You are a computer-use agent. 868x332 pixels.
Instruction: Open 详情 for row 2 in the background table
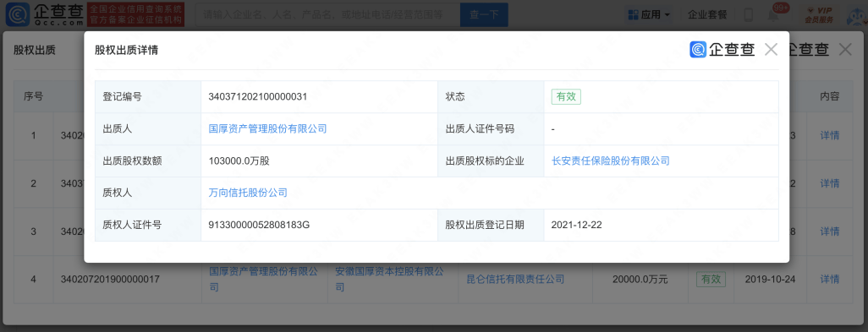(x=830, y=183)
